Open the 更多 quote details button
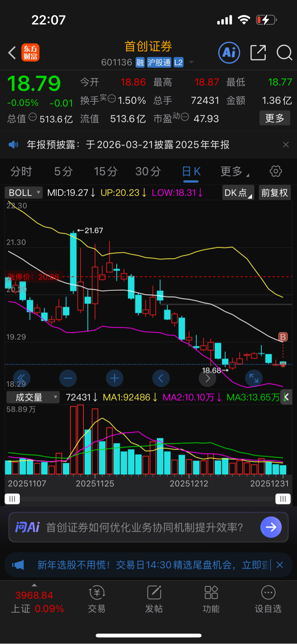Image resolution: width=297 pixels, height=644 pixels. pos(275,118)
